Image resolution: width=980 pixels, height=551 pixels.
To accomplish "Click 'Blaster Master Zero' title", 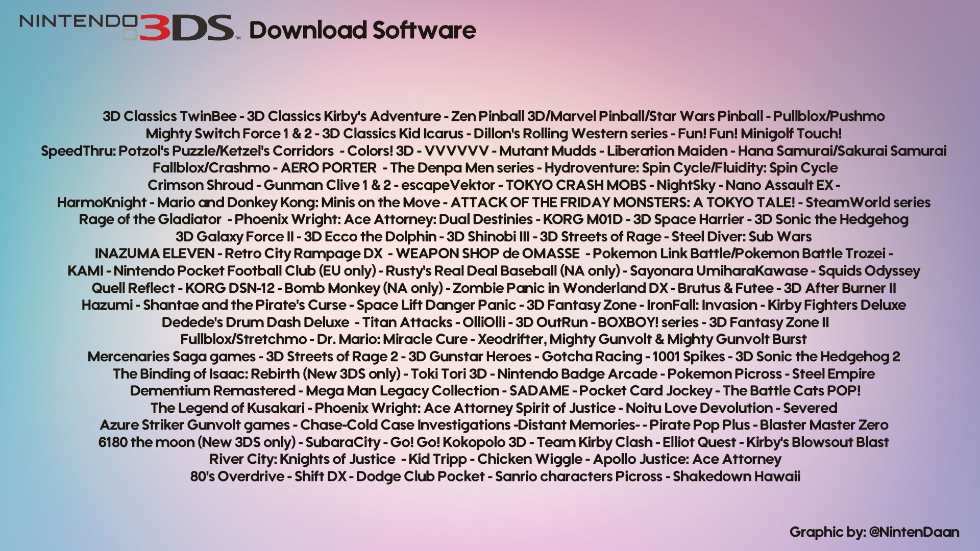I will (824, 425).
